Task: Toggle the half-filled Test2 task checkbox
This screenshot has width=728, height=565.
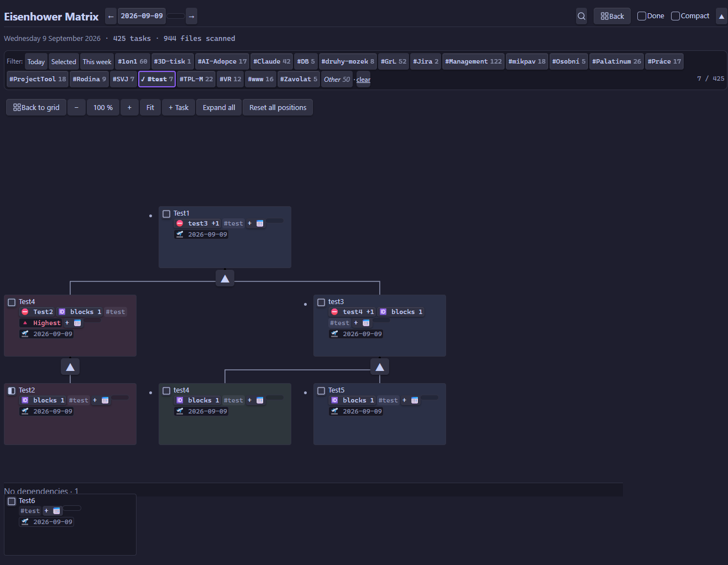Action: [12, 391]
